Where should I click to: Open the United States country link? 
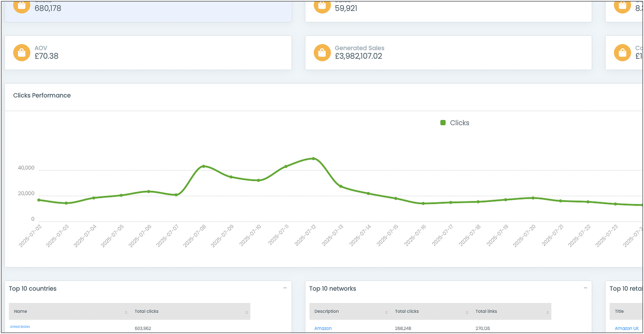(20, 327)
